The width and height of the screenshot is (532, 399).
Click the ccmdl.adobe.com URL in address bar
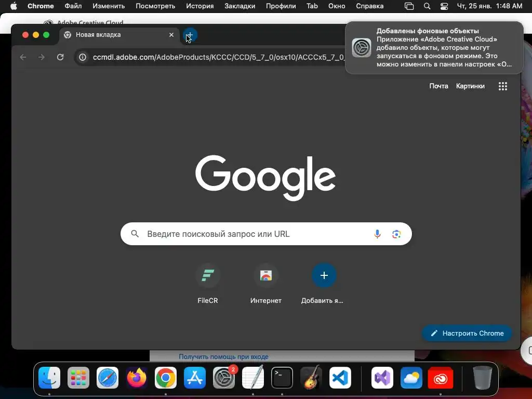click(219, 57)
